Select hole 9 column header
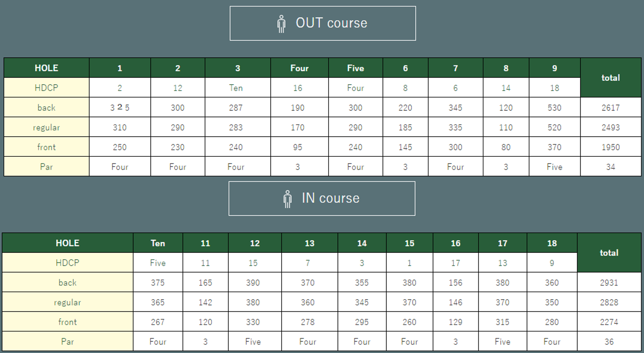This screenshot has width=644, height=353. click(x=555, y=68)
